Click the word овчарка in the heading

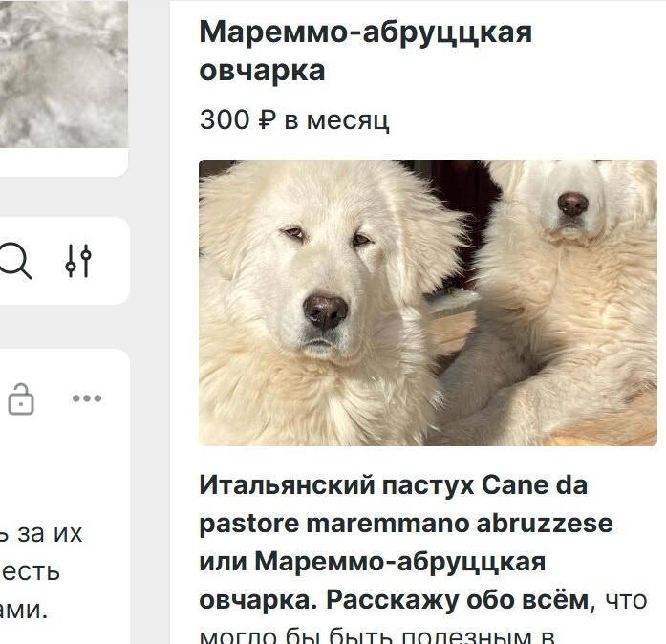(x=262, y=70)
